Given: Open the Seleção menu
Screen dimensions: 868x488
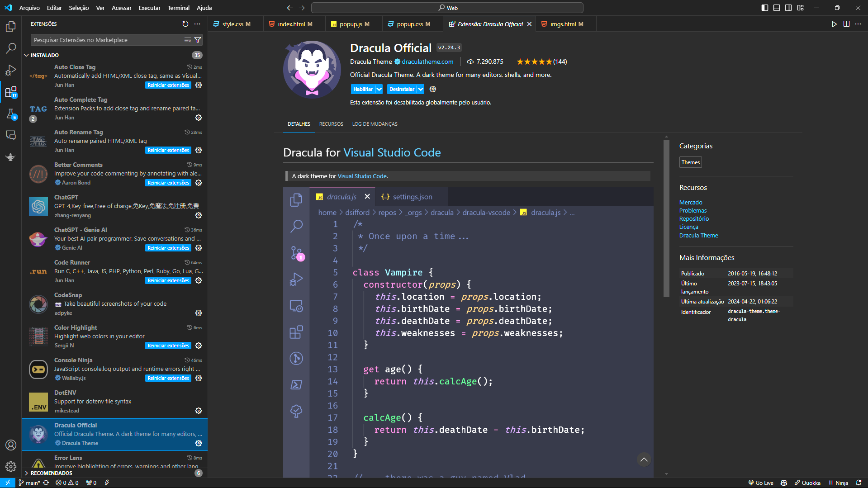Looking at the screenshot, I should (x=79, y=8).
